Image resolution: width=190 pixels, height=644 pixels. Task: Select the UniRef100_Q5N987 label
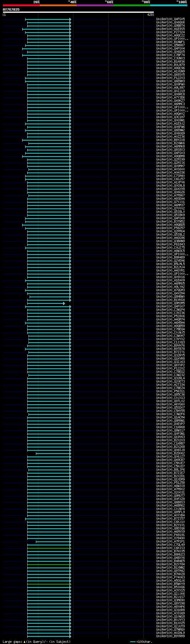(x=170, y=45)
